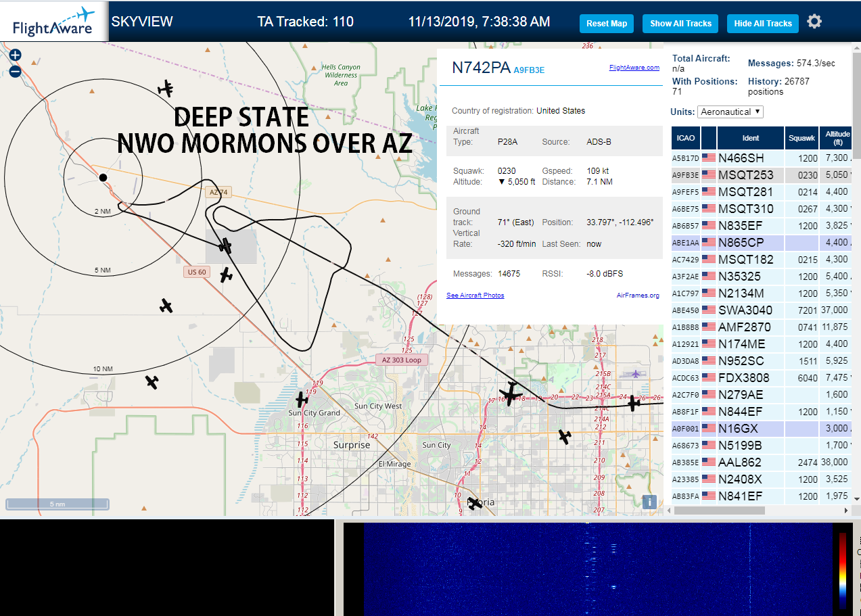
Task: Click the SKYVIEW title text
Action: (142, 22)
